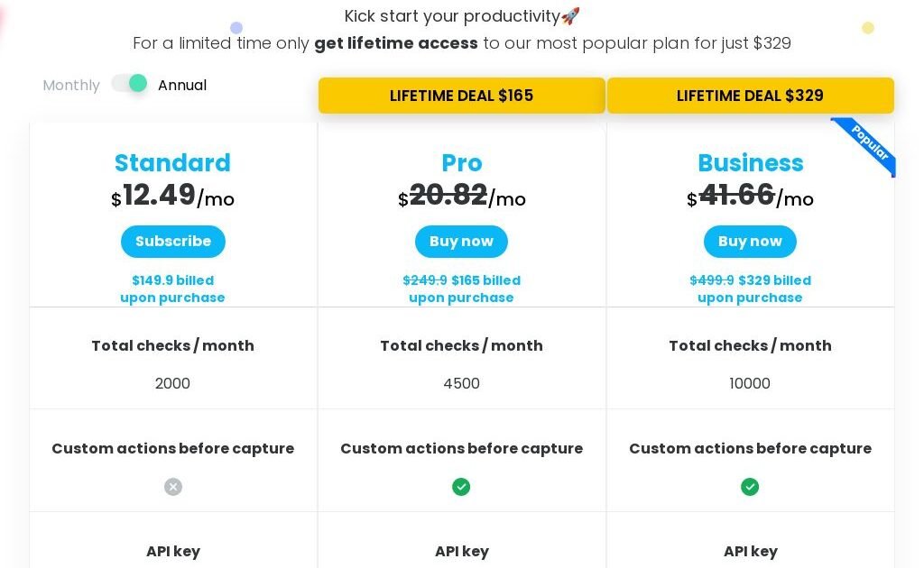Click the blue Popular ribbon on Business
Screen dimensions: 924x568
coord(868,144)
